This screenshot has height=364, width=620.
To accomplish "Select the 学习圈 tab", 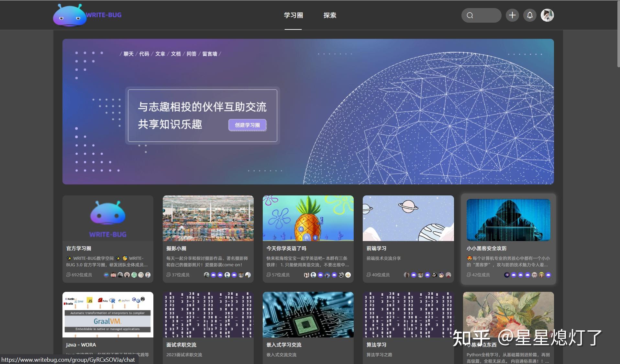I will coord(293,15).
